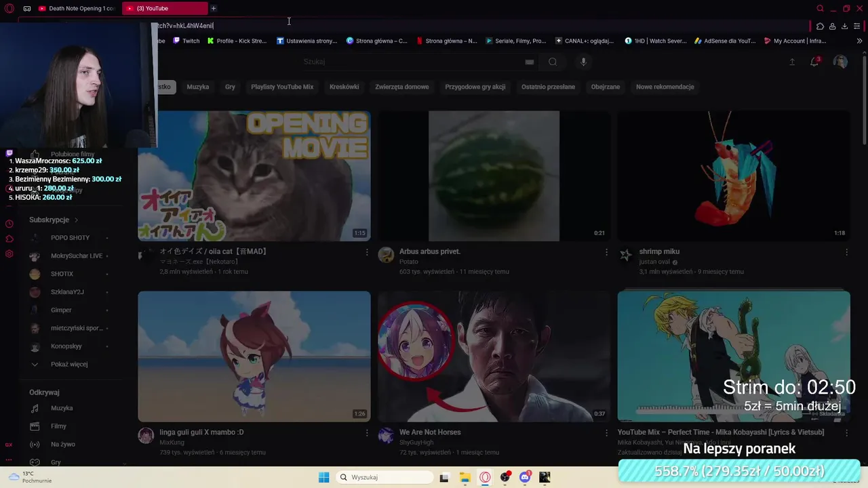Select the Gry filter chip
This screenshot has height=488, width=868.
click(x=230, y=87)
